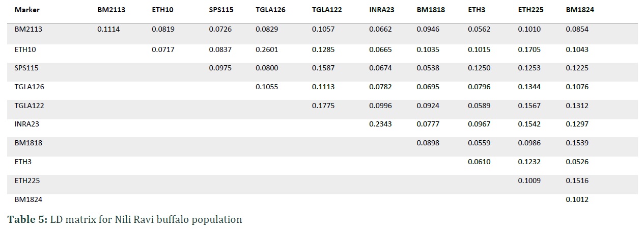Select the BM1818 row label
The width and height of the screenshot is (644, 230).
29,143
